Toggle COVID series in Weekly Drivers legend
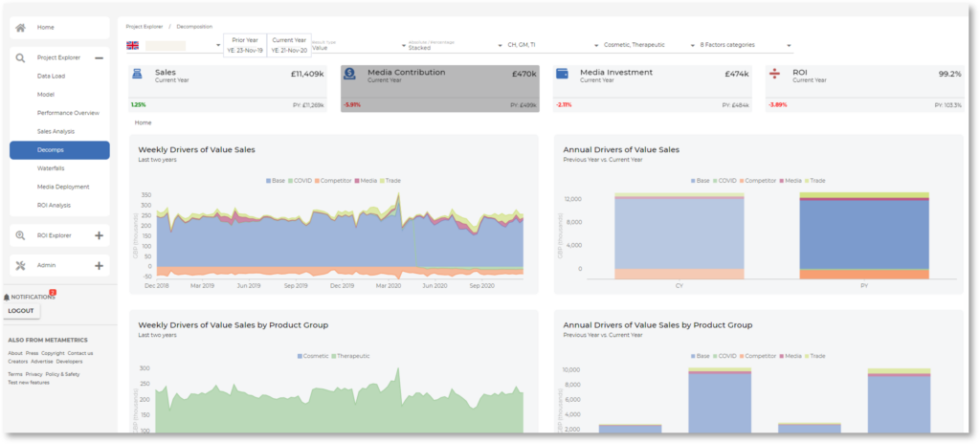The width and height of the screenshot is (980, 444). (x=300, y=181)
